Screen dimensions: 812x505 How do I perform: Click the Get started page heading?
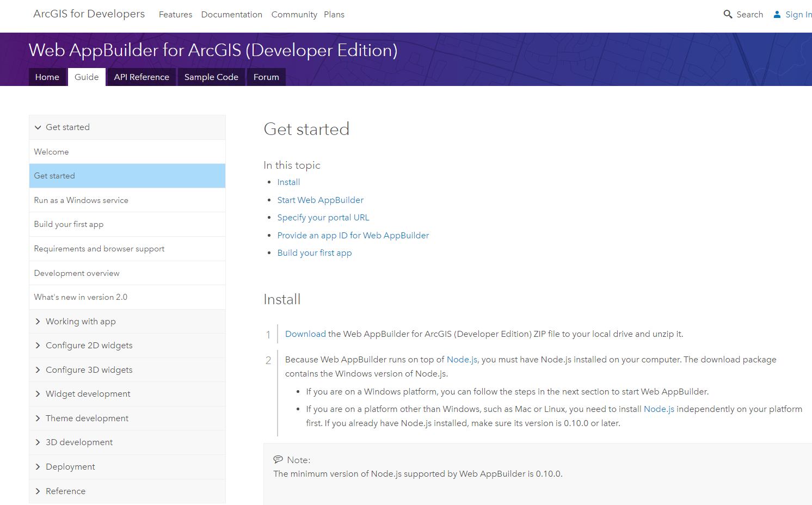[x=306, y=129]
